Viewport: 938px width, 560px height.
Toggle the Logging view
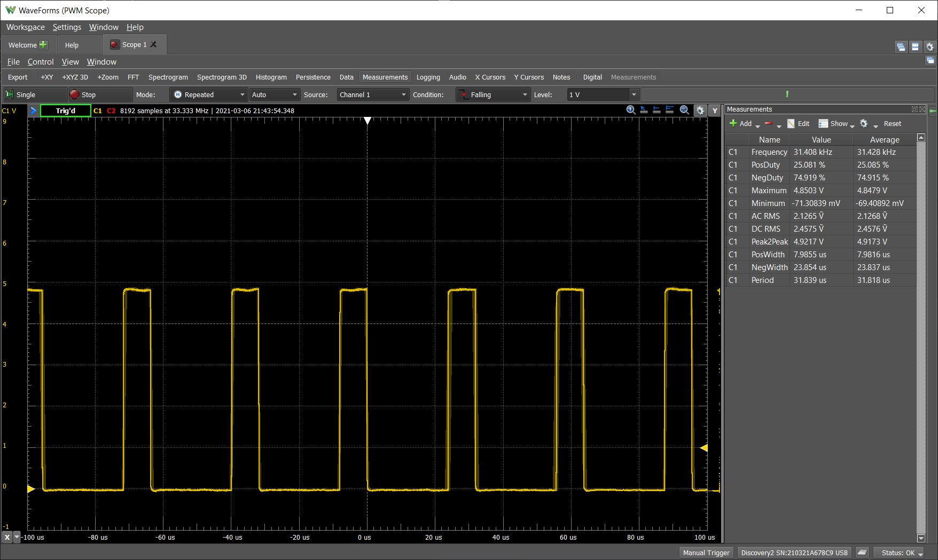point(428,77)
